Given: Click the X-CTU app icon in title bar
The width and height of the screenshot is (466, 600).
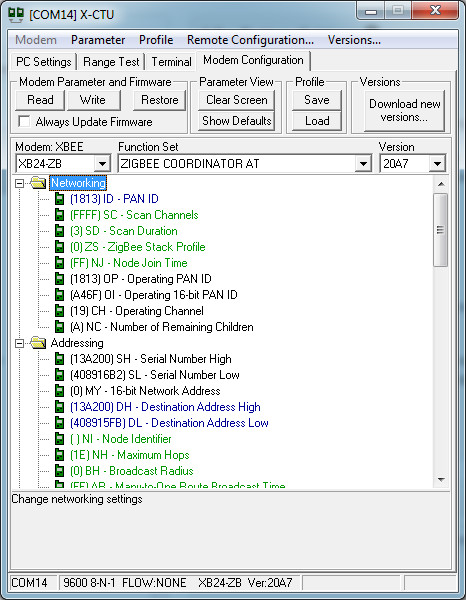Looking at the screenshot, I should 16,15.
